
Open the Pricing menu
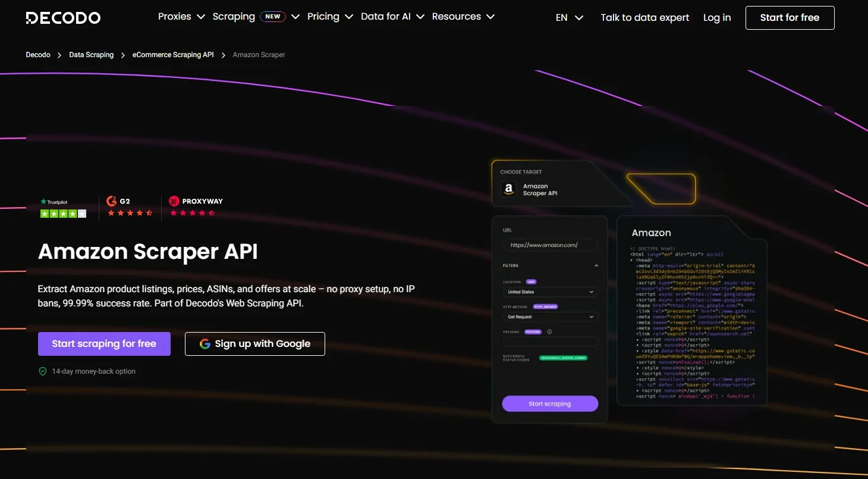point(330,17)
